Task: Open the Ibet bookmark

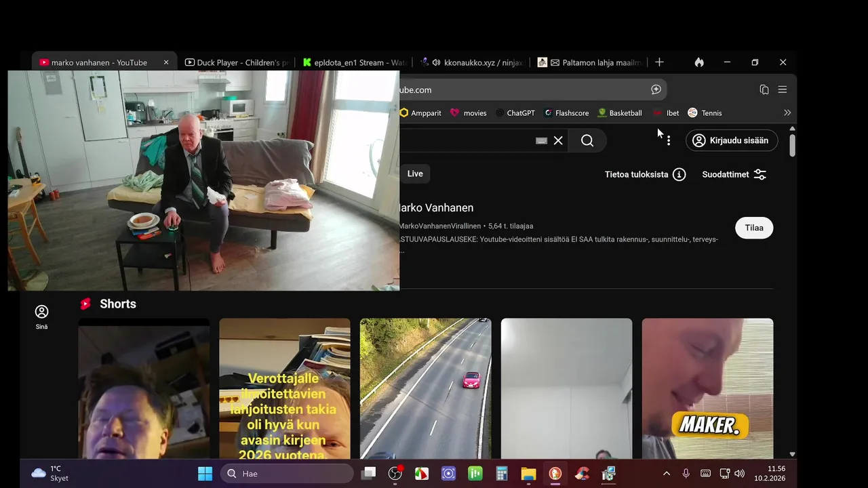Action: (666, 113)
